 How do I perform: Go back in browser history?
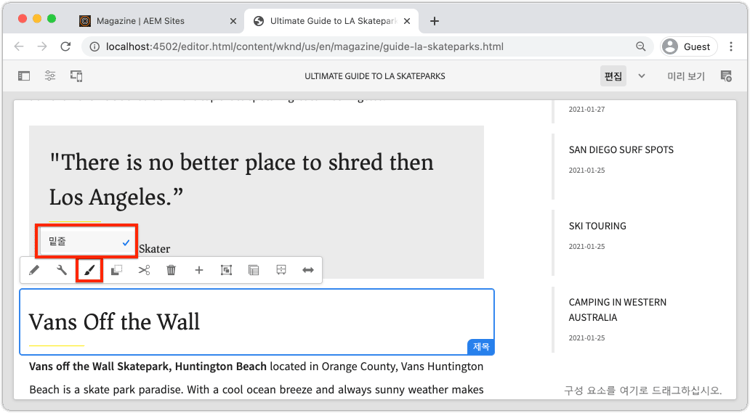(19, 46)
